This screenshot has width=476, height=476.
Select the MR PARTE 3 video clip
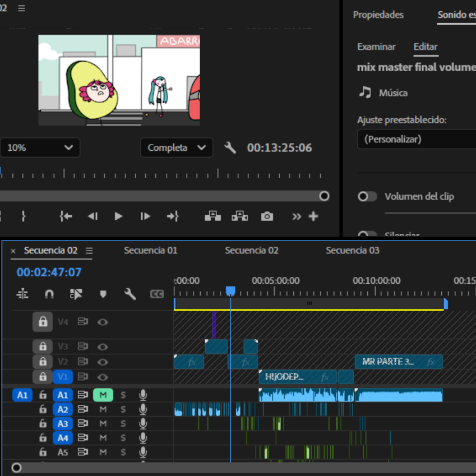[x=399, y=362]
